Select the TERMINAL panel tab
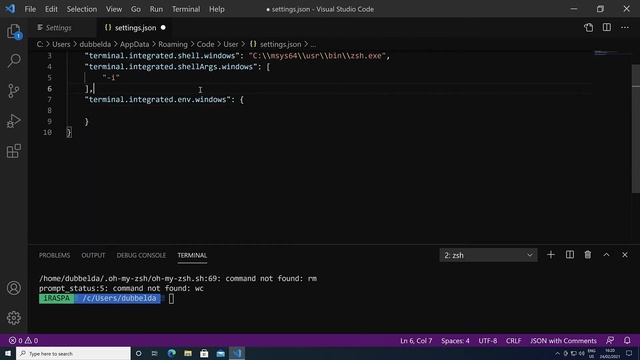Viewport: 640px width, 360px height. pos(192,255)
